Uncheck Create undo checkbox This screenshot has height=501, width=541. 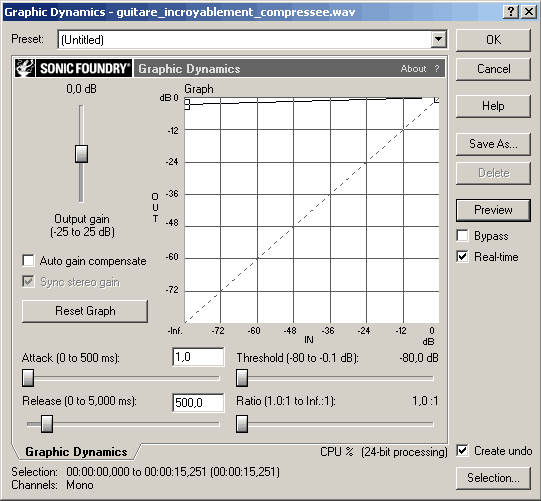462,451
